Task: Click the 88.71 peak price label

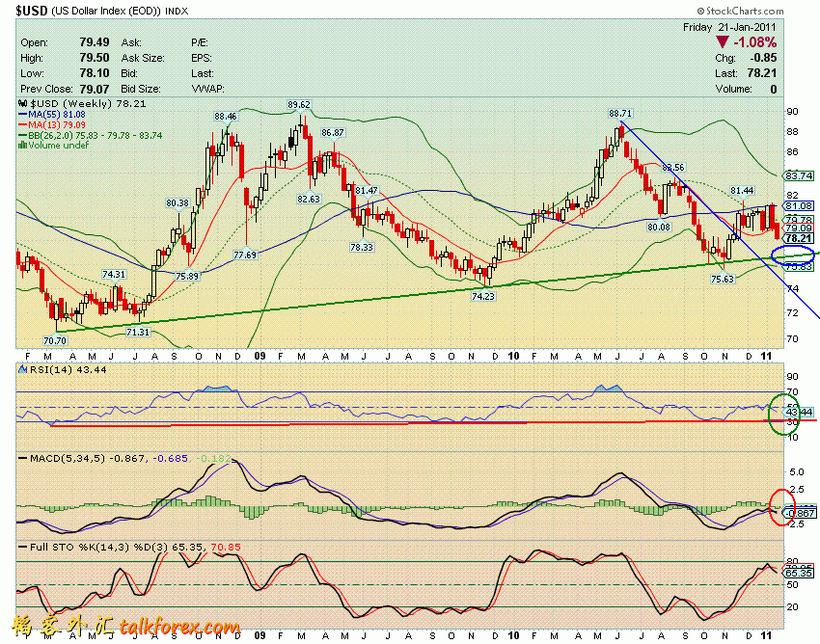Action: point(620,114)
